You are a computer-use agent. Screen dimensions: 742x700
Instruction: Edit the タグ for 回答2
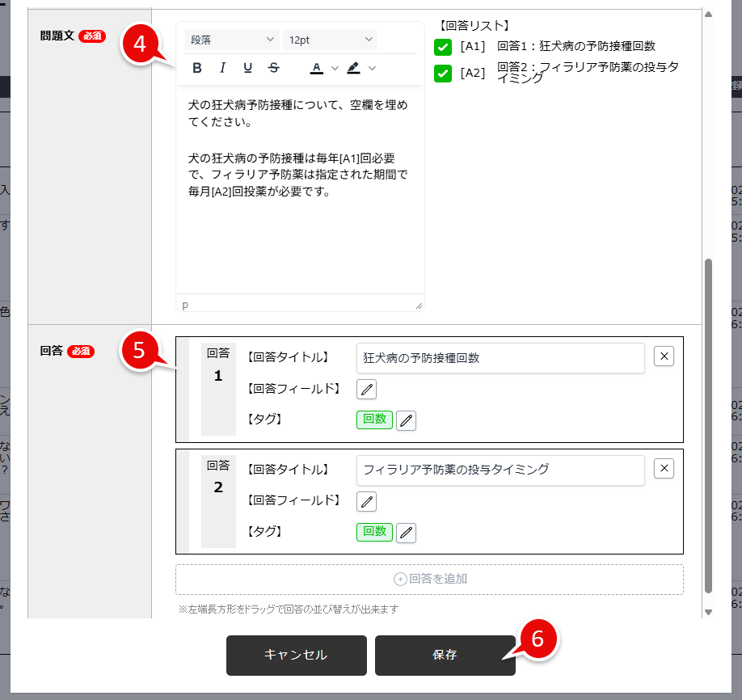pyautogui.click(x=406, y=533)
